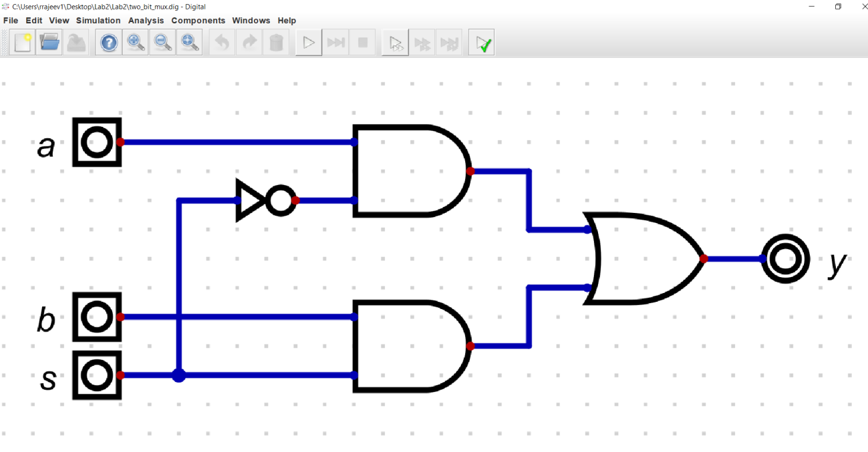Select input pin a
The image size is (868, 452).
98,142
